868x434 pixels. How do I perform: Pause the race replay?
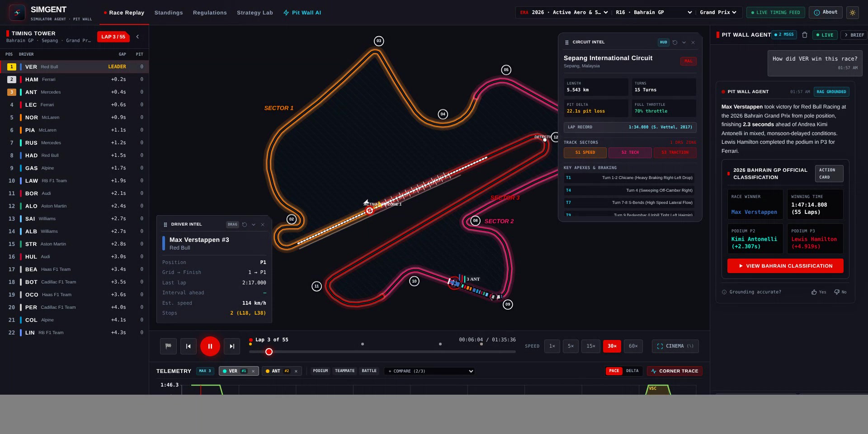pyautogui.click(x=210, y=346)
